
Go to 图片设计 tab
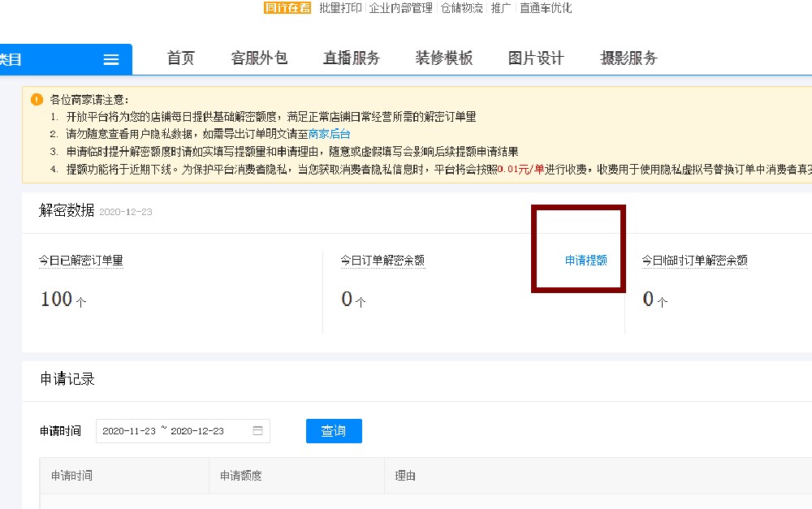click(536, 58)
